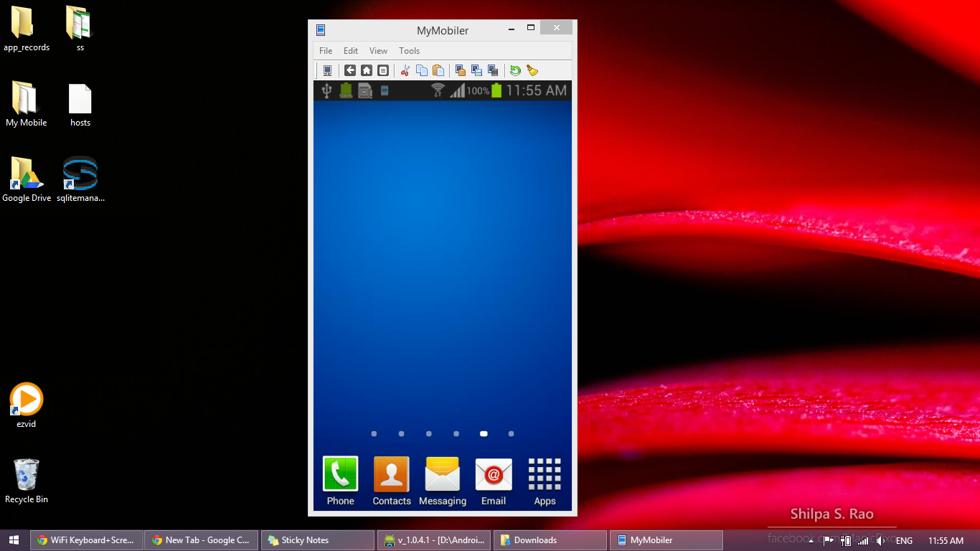Viewport: 980px width, 551px height.
Task: Click the Menu key toolbar button
Action: [x=383, y=70]
